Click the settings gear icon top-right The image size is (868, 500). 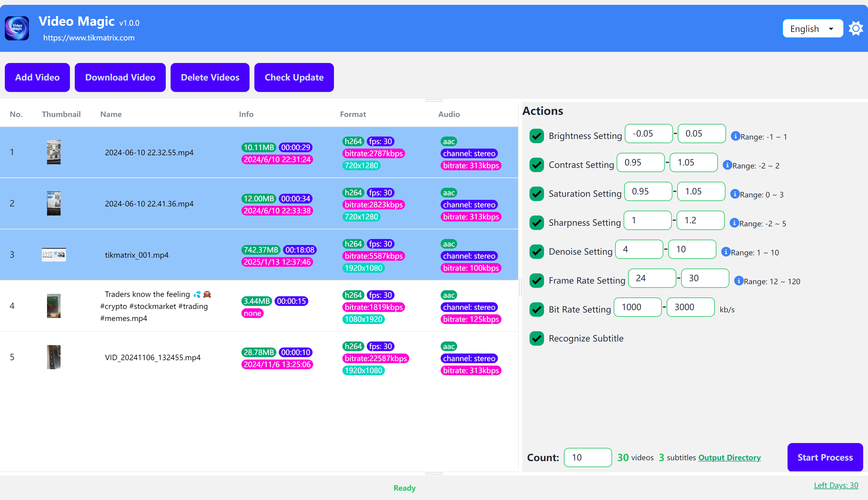coord(855,28)
